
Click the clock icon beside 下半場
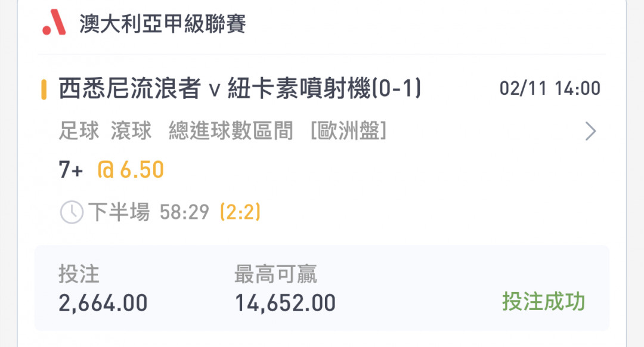click(72, 212)
